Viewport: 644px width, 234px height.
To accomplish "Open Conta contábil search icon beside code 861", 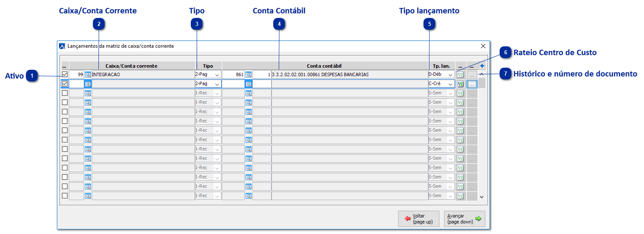I will (x=248, y=74).
